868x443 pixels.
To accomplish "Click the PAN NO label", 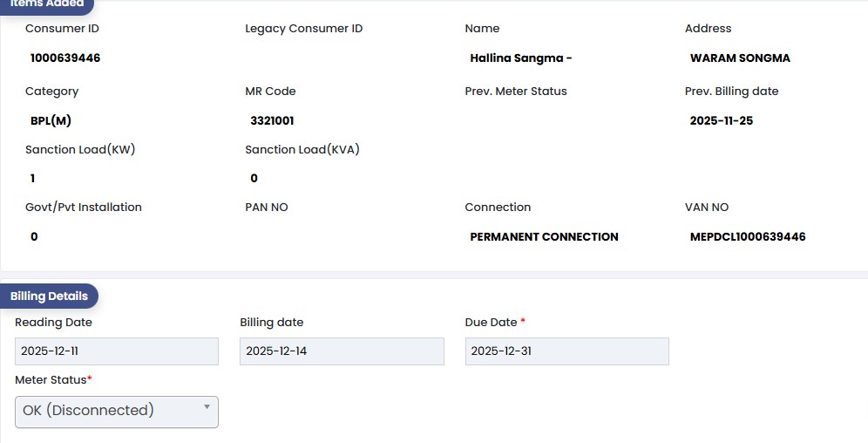I will point(267,208).
